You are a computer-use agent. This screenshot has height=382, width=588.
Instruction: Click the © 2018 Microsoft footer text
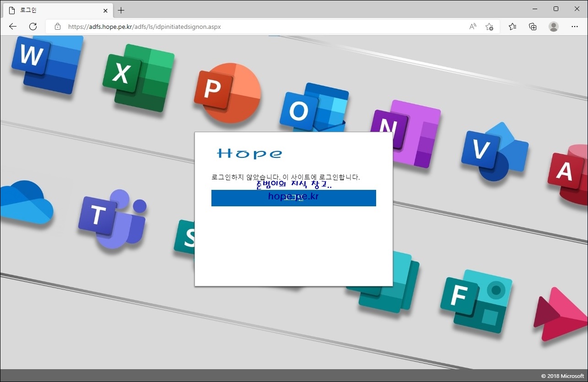562,376
